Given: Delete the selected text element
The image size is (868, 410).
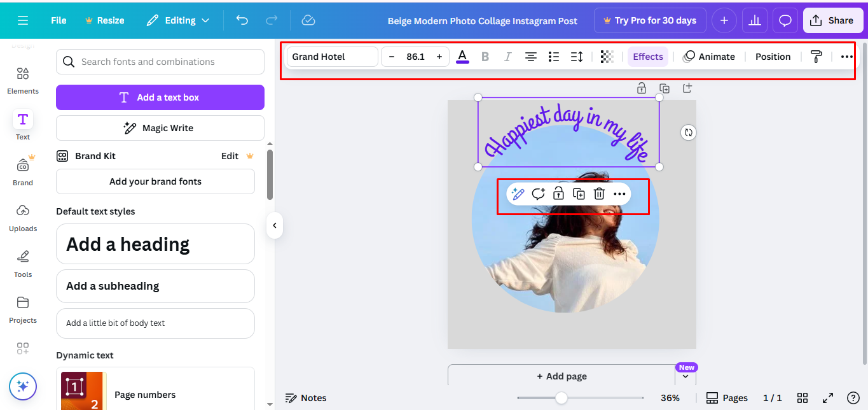Looking at the screenshot, I should pos(599,193).
